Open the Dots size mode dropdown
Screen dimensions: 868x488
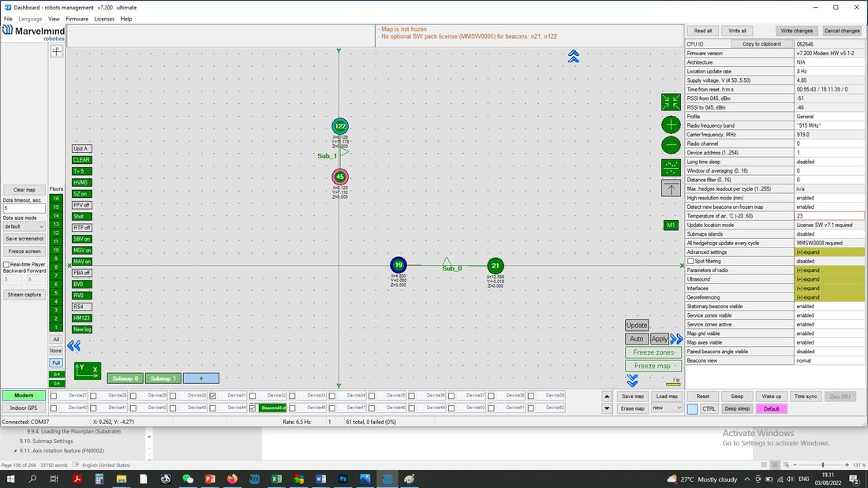[24, 226]
